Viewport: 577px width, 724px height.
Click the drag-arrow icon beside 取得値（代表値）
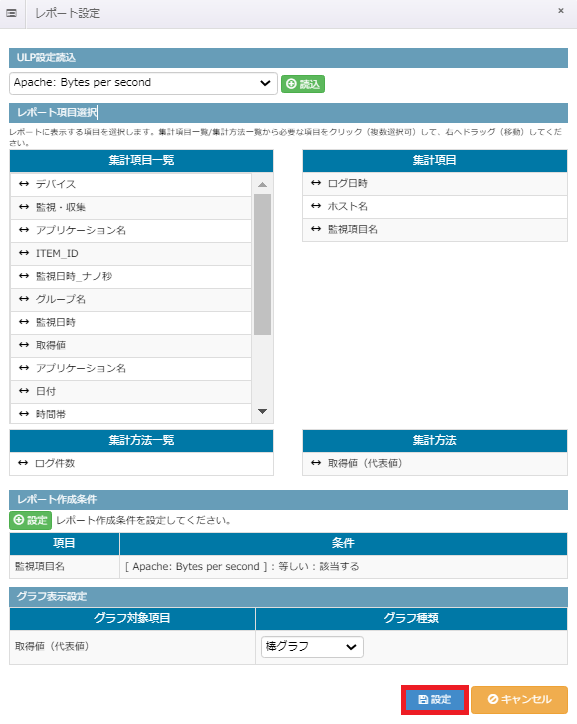(316, 463)
